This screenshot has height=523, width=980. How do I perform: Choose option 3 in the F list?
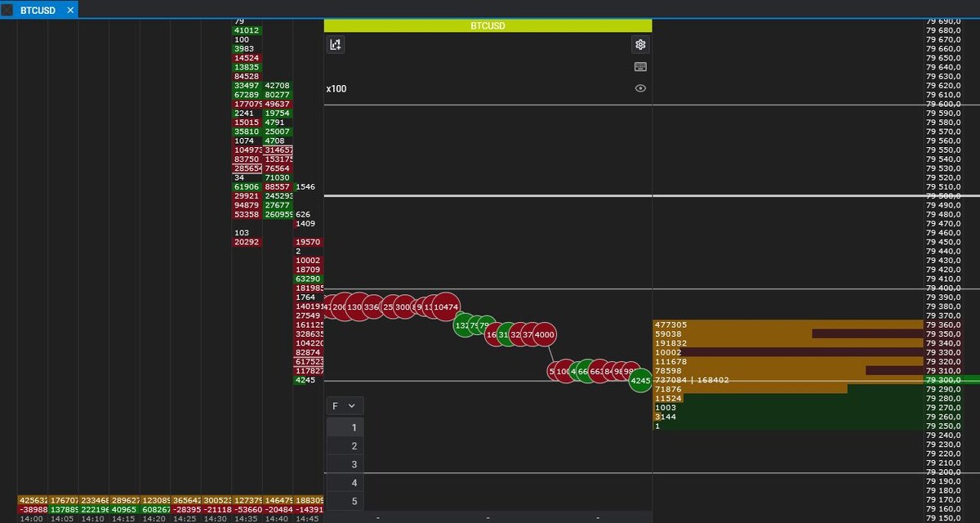[345, 464]
